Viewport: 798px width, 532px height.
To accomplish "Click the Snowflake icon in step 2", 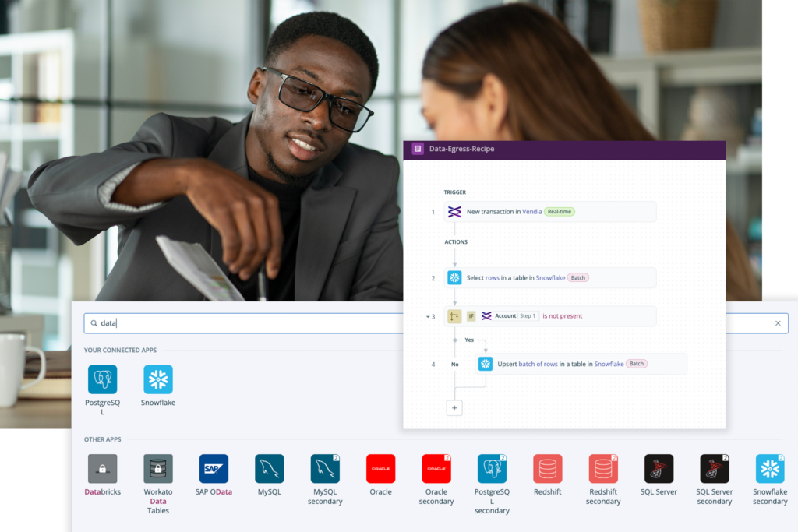I will [x=454, y=278].
